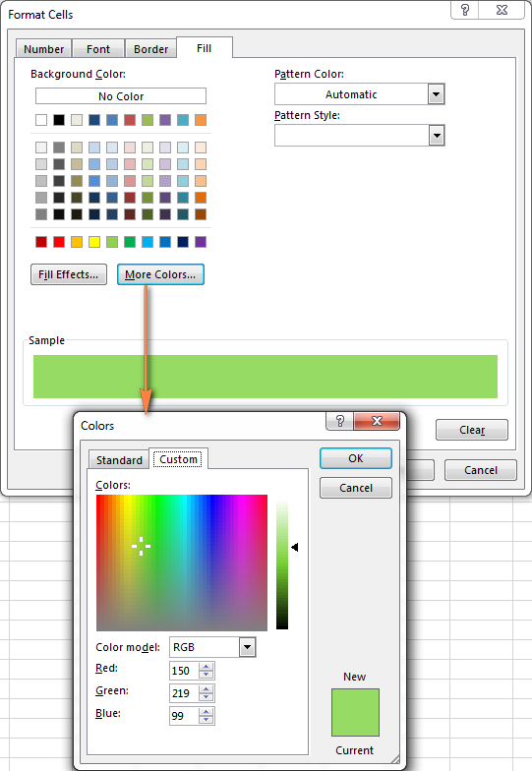Click Clear in Format Cells

tap(472, 430)
